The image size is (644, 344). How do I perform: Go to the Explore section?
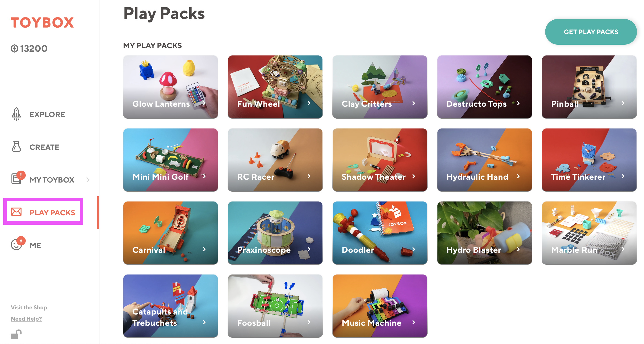pos(47,114)
